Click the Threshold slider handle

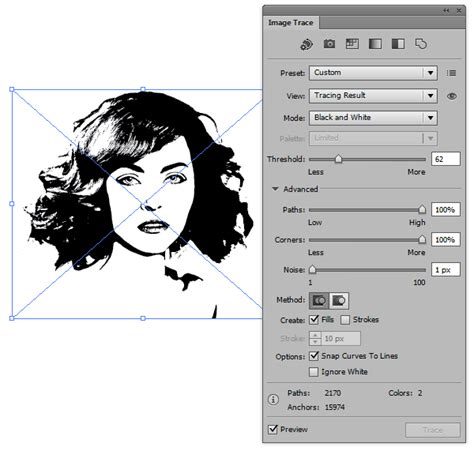coord(338,159)
